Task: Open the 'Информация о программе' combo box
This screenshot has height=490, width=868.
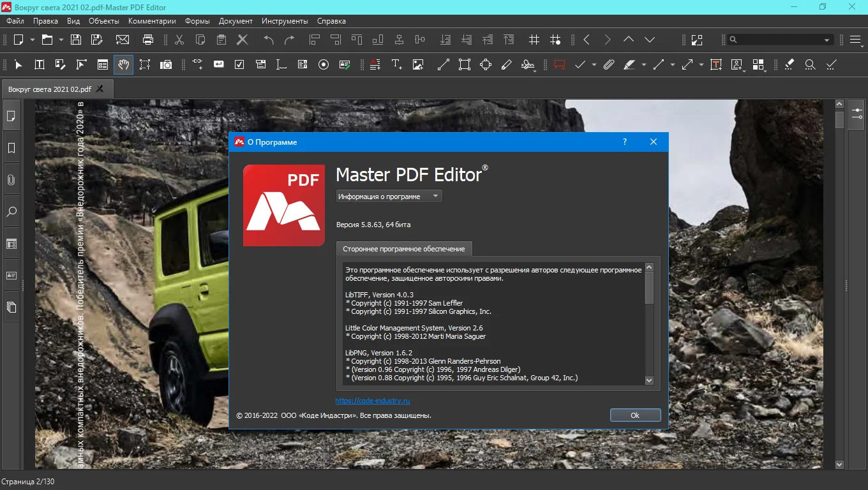Action: click(x=389, y=197)
